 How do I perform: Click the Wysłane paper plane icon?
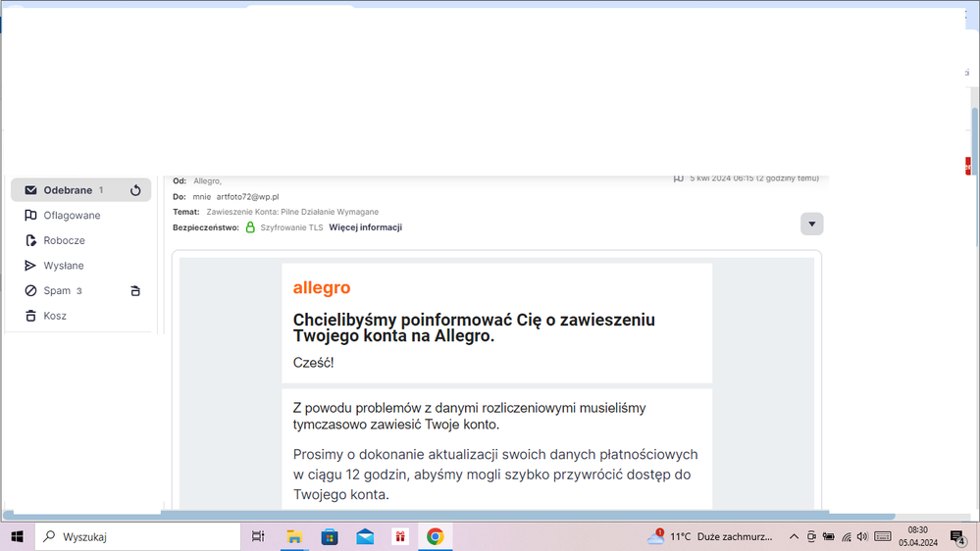click(30, 266)
